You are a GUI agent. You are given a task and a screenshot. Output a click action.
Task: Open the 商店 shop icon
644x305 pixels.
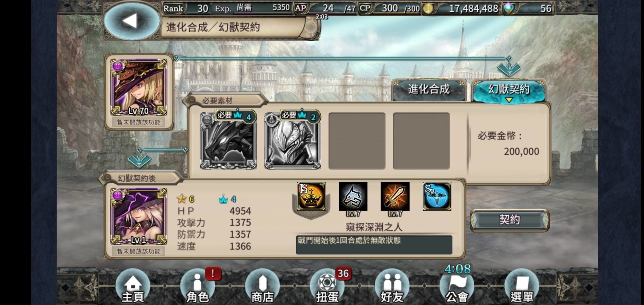coord(262,286)
